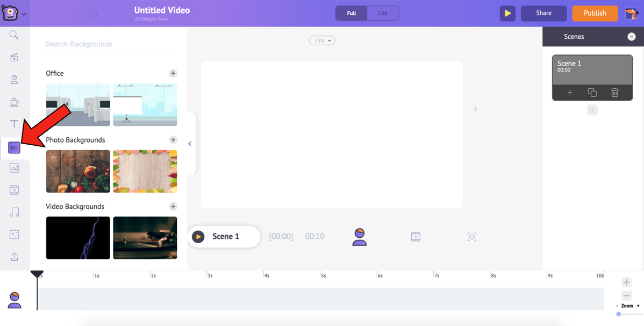Image resolution: width=644 pixels, height=326 pixels.
Task: Select the lightning video background
Action: click(78, 238)
